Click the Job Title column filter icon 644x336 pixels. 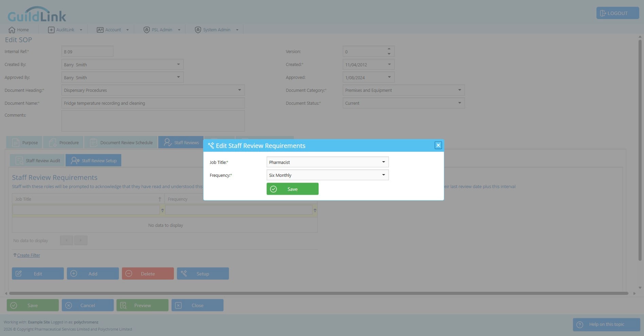(x=162, y=211)
